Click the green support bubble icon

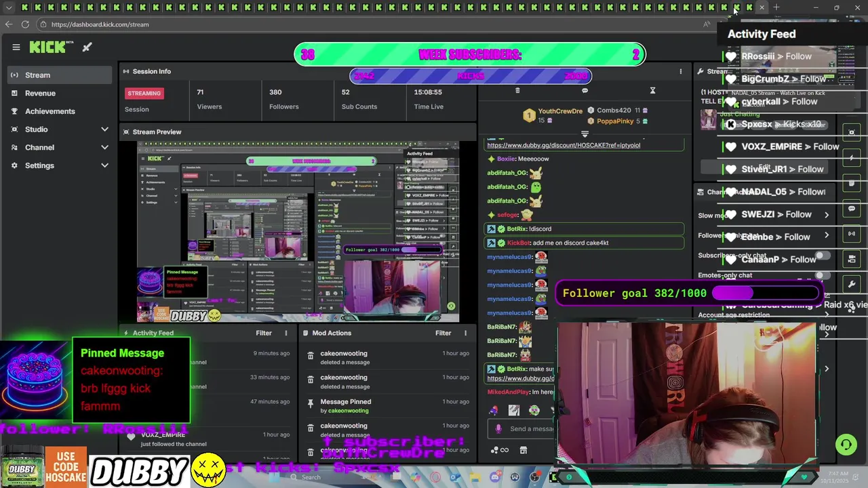[x=846, y=445]
